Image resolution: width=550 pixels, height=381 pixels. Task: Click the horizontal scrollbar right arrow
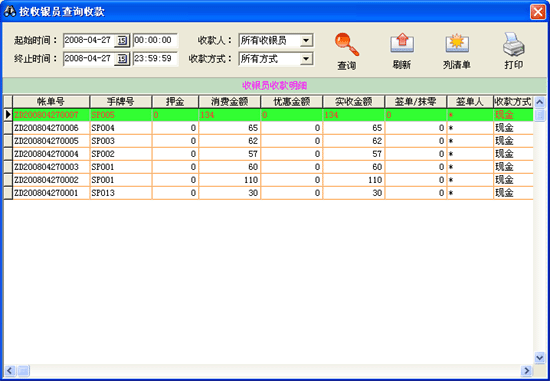(526, 370)
